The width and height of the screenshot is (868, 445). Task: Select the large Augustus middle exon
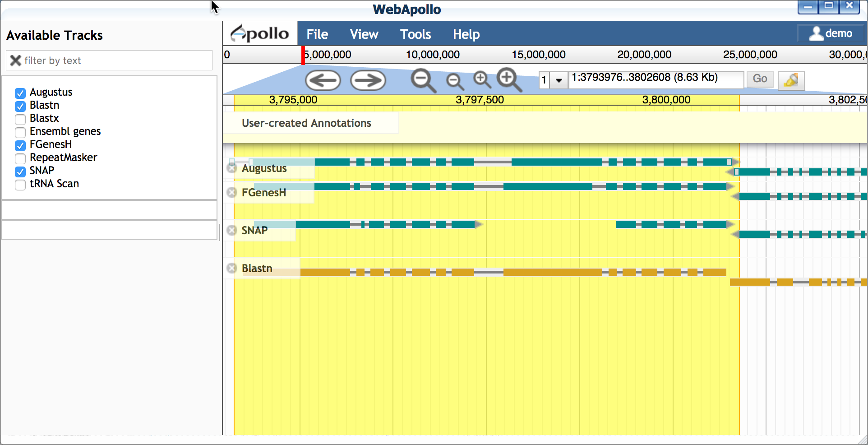tap(557, 162)
